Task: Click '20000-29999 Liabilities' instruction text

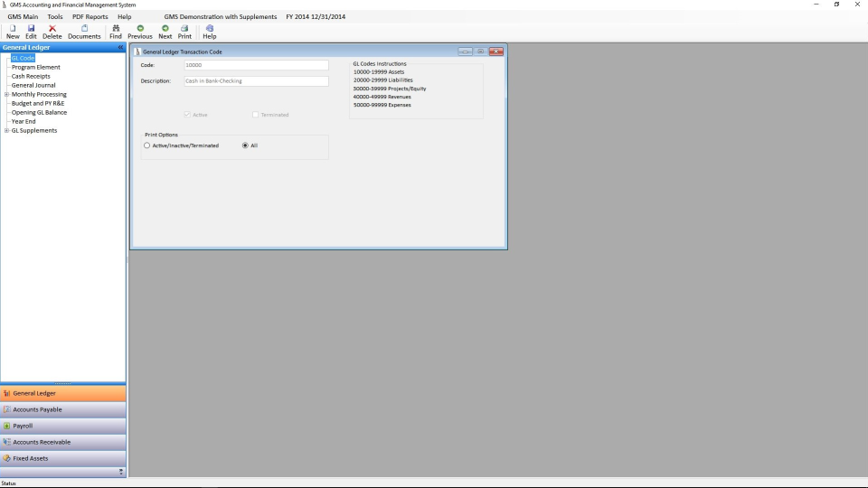Action: [383, 80]
